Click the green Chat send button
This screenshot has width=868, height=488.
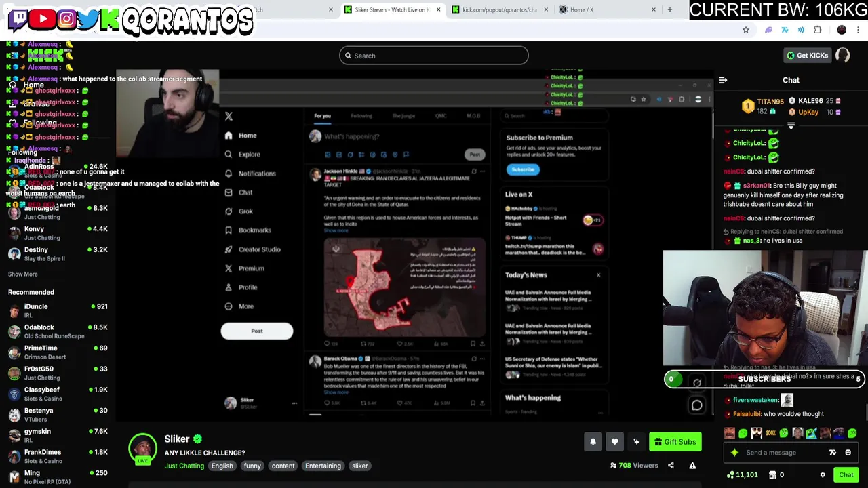[846, 475]
